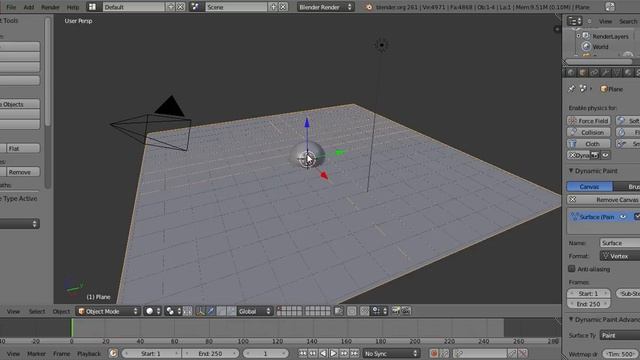
Task: Click the scene browse icon
Action: (196, 7)
